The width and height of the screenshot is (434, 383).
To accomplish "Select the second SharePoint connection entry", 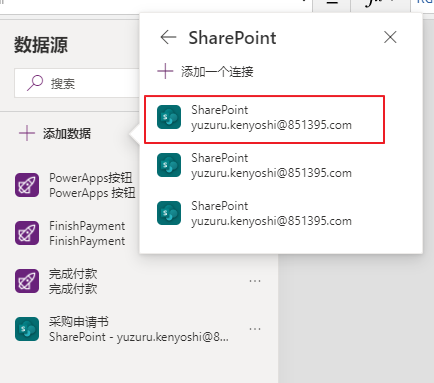I will [x=264, y=165].
